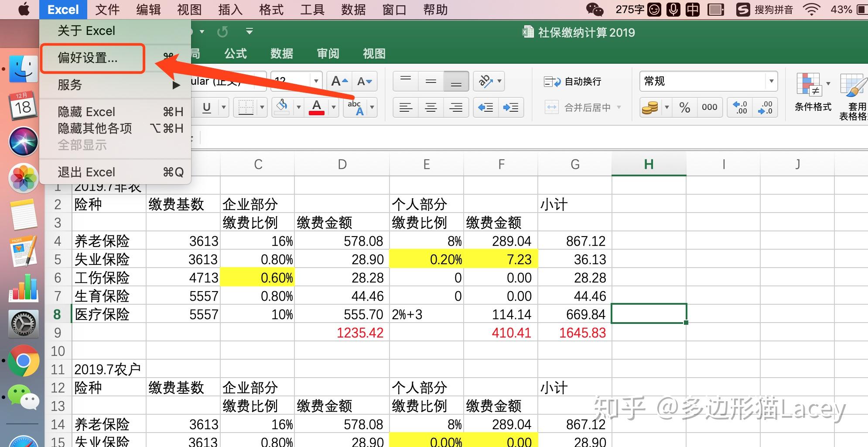
Task: Launch Google Chrome from the Dock
Action: tap(23, 361)
